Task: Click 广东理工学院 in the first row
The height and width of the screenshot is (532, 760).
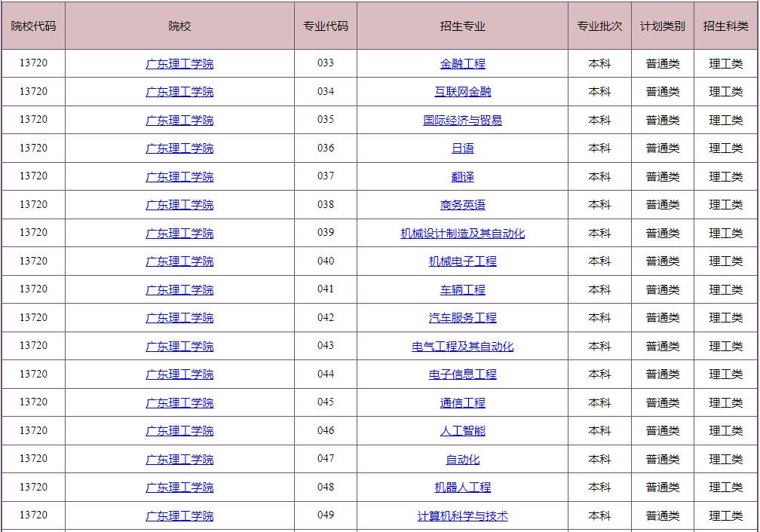Action: 179,63
